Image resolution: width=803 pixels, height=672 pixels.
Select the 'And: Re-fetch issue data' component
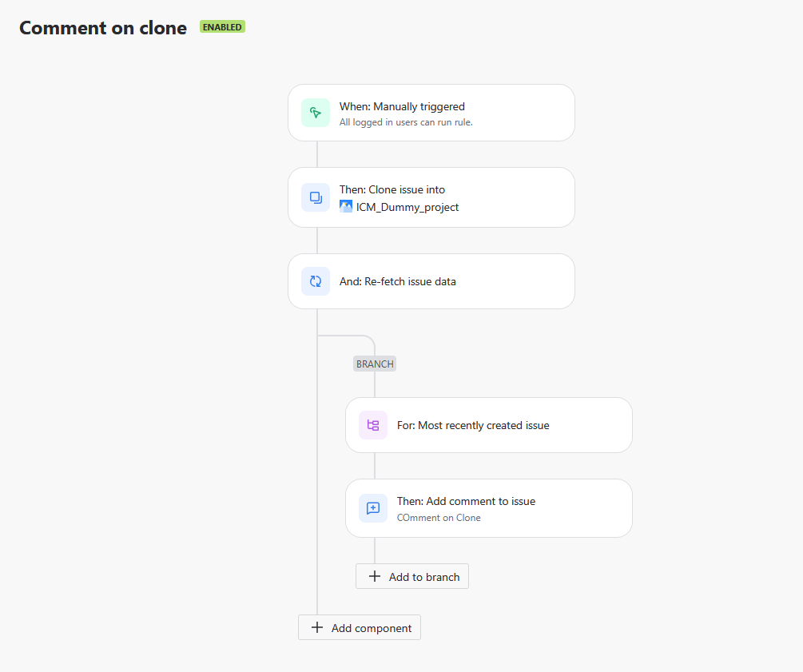[x=431, y=281]
